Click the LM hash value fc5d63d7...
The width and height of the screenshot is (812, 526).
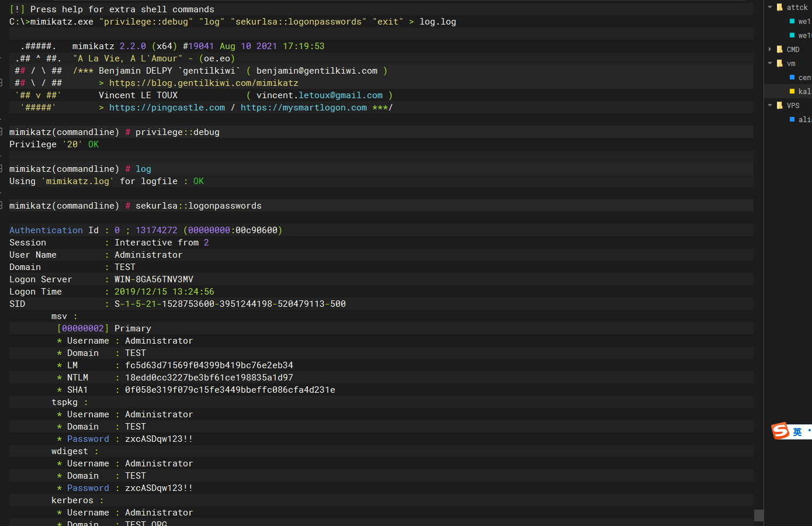pyautogui.click(x=209, y=365)
